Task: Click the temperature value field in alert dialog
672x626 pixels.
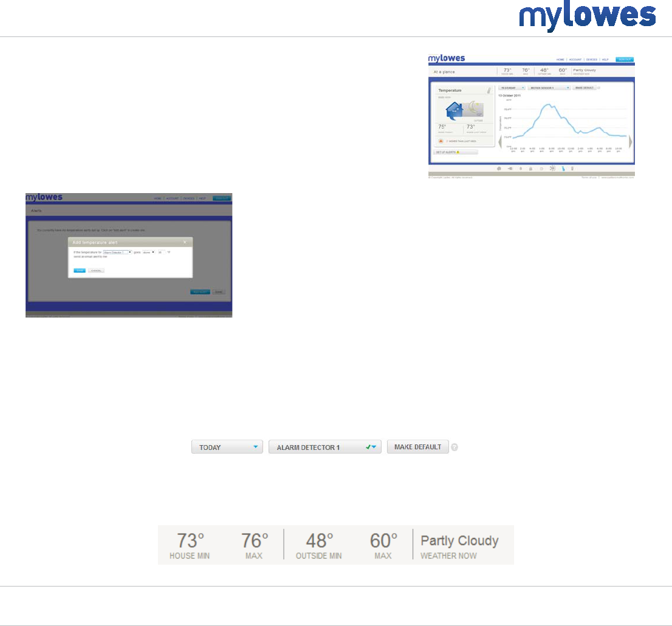Action: coord(161,252)
